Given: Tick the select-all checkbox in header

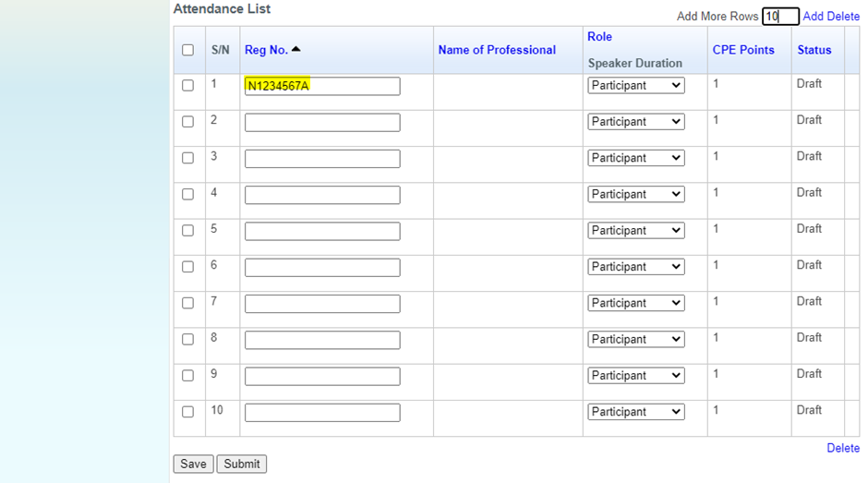Looking at the screenshot, I should (x=188, y=50).
